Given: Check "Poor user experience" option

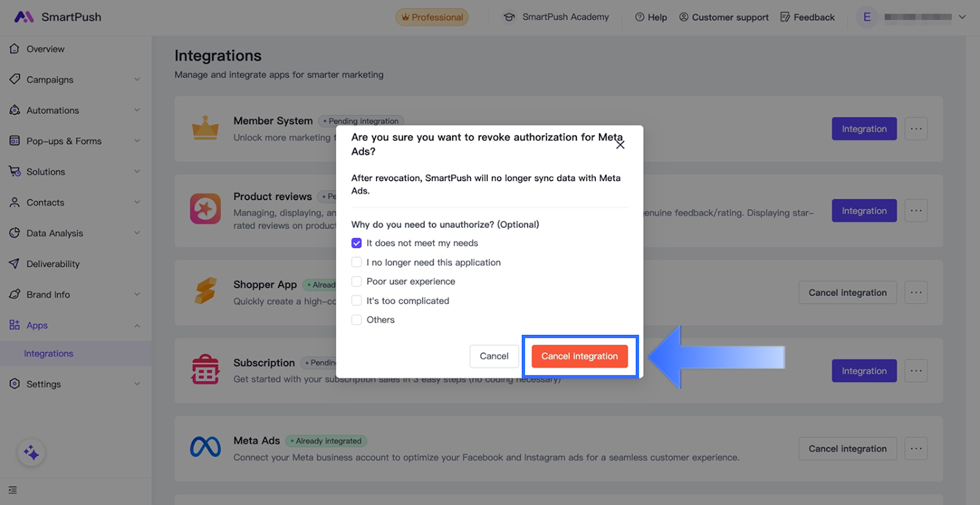Looking at the screenshot, I should pos(356,282).
